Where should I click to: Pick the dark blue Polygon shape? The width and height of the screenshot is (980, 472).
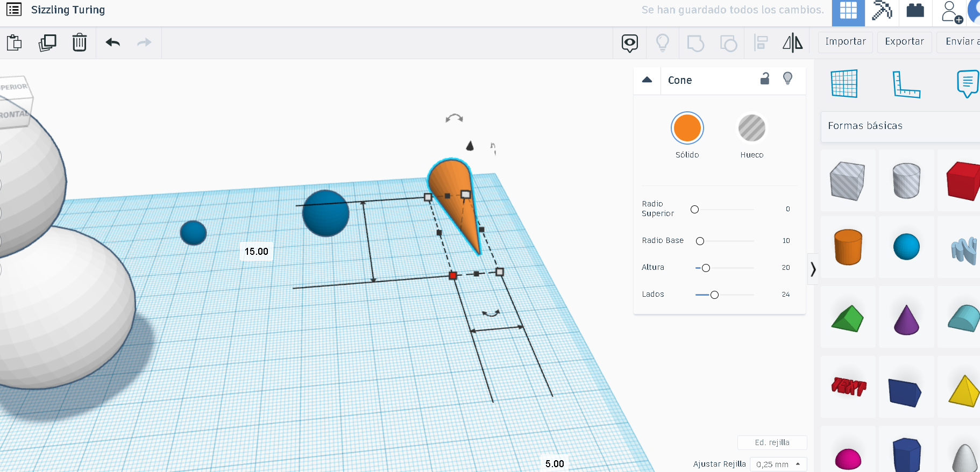pos(907,455)
